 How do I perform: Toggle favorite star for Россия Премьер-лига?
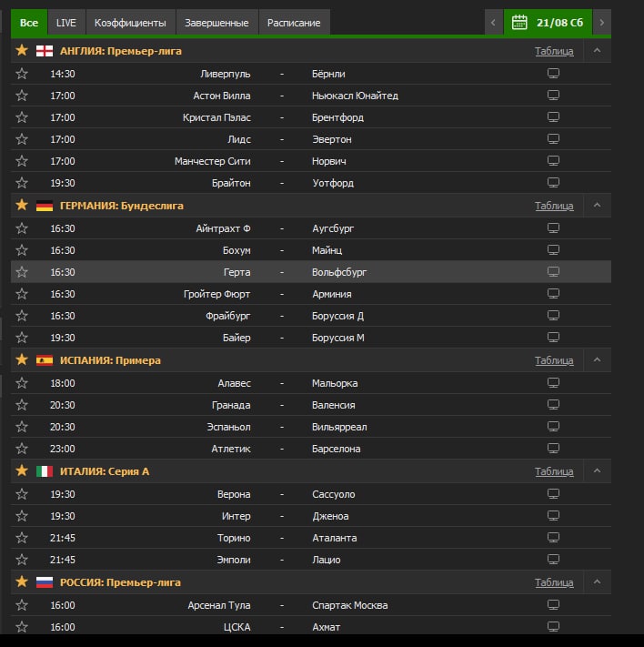22,581
